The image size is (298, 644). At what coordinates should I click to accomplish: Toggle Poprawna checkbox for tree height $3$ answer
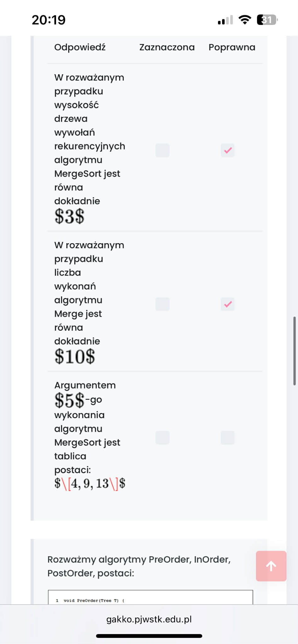coord(228,150)
